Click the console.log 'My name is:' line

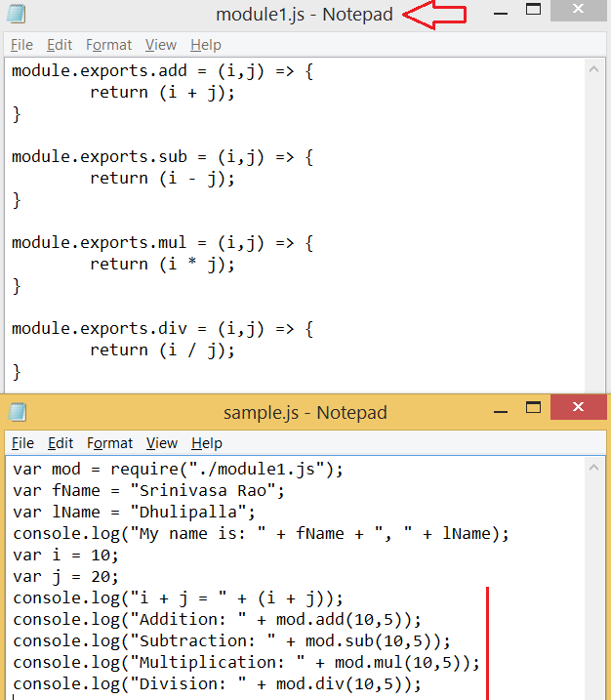(261, 533)
